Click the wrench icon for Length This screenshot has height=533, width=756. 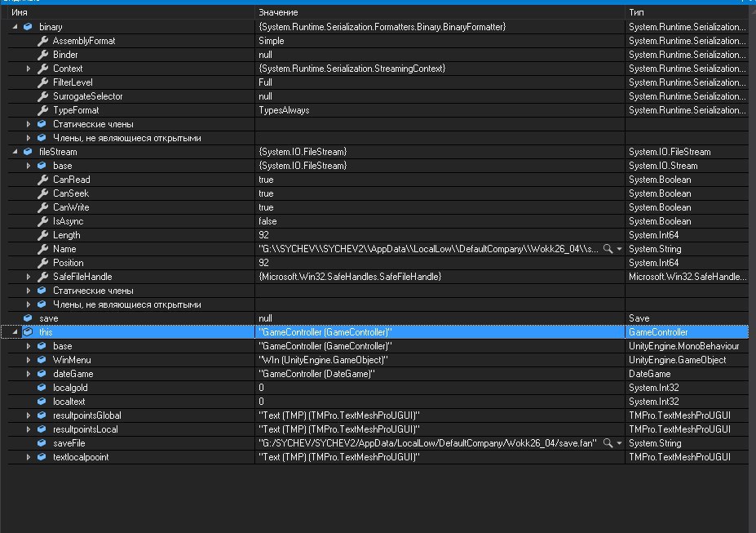(42, 235)
